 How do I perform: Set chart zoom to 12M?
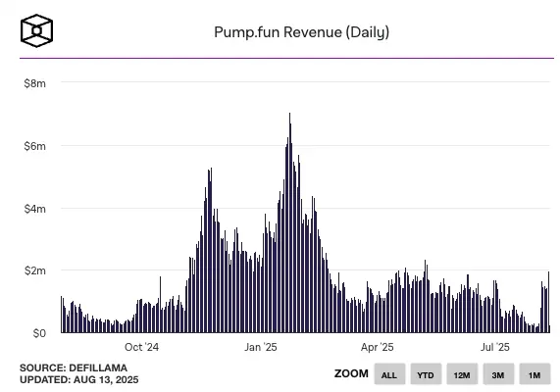point(462,373)
